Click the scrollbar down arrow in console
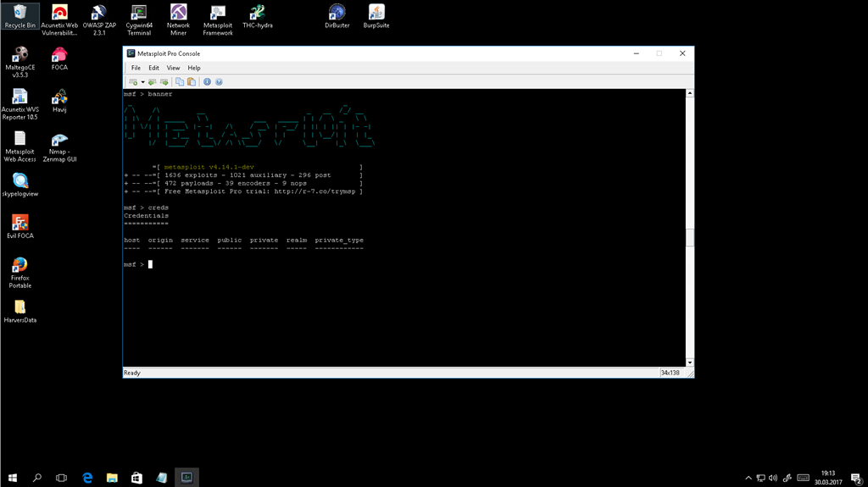The height and width of the screenshot is (487, 868). tap(690, 362)
